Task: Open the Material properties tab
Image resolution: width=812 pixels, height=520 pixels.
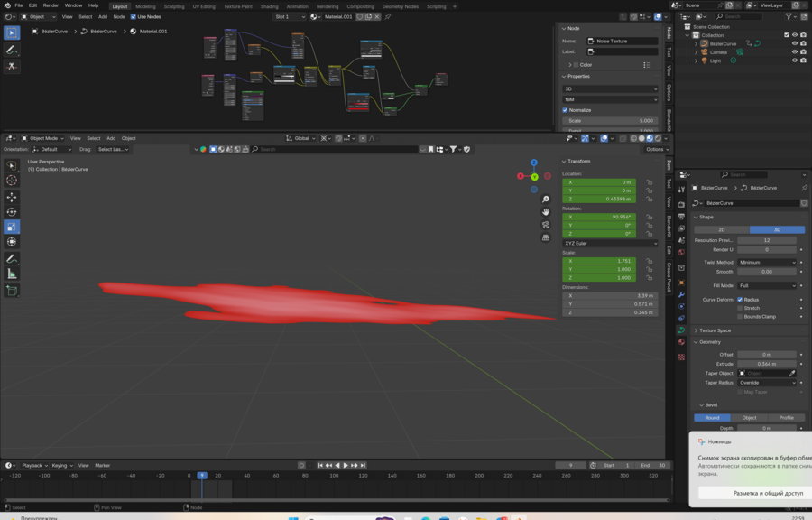Action: [x=681, y=342]
